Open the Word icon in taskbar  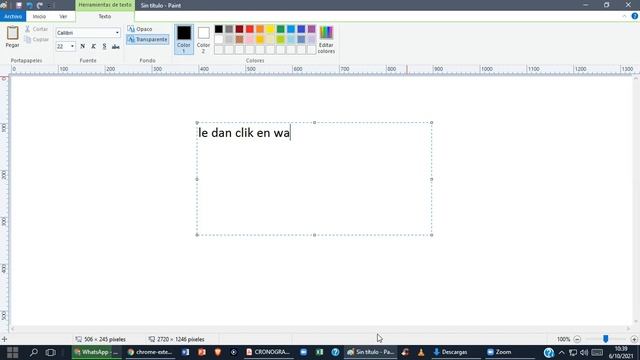coord(186,352)
